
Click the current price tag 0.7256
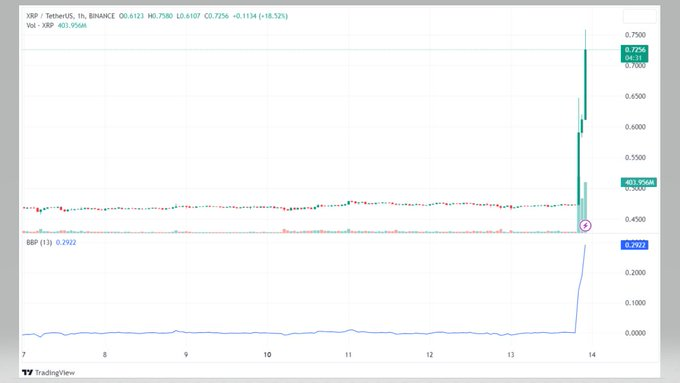(x=634, y=54)
